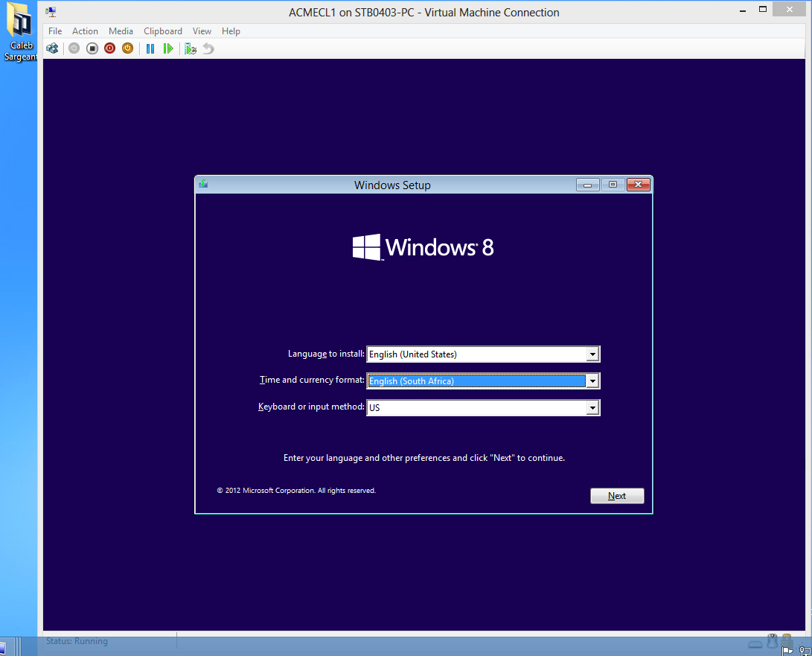
Task: Open Action Center flag tray icon
Action: point(787,651)
